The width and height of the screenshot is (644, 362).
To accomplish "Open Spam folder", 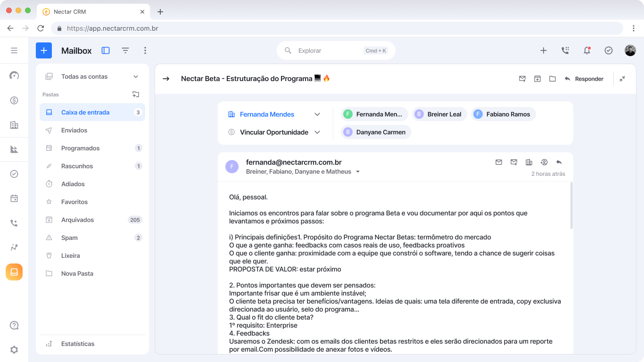I will coord(92,238).
